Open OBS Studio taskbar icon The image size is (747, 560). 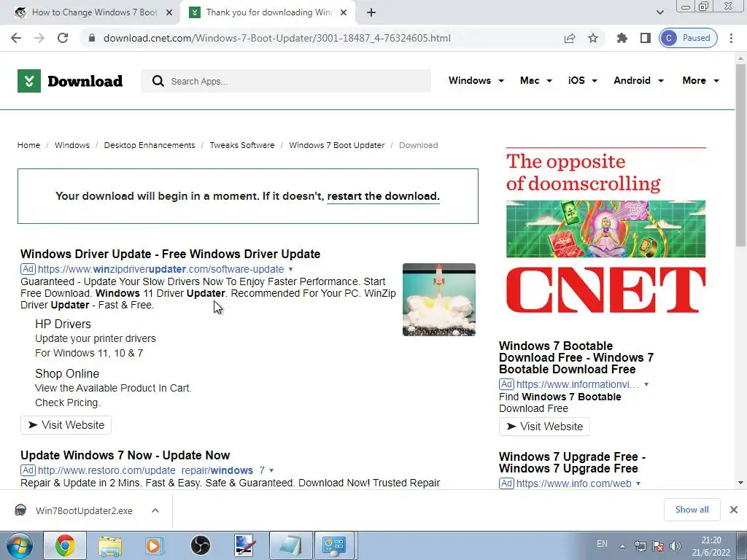pyautogui.click(x=200, y=545)
